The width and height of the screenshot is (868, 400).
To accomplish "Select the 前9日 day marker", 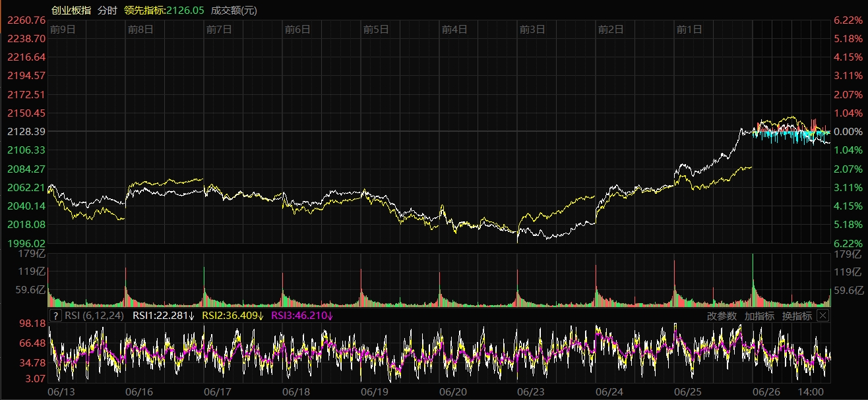I will (x=63, y=29).
